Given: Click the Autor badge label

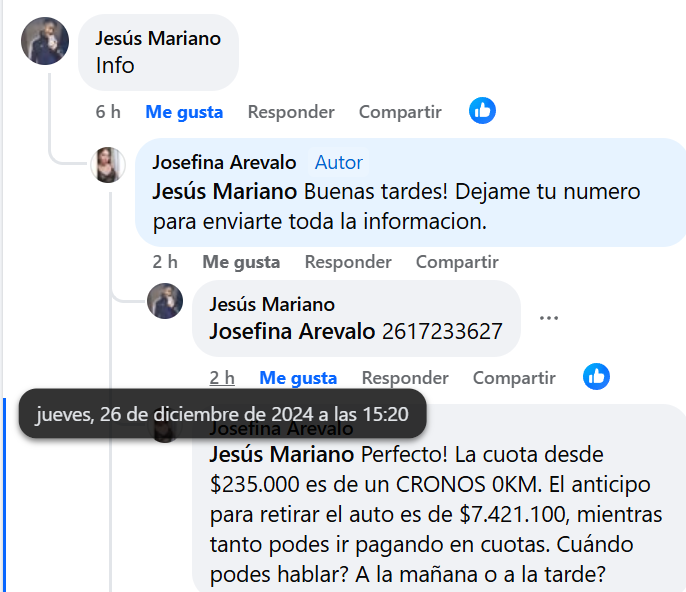Looking at the screenshot, I should [x=339, y=162].
